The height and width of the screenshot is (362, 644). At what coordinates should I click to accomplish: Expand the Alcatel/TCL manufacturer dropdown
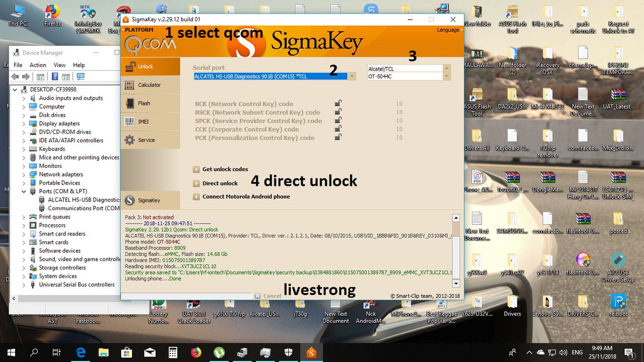click(447, 68)
